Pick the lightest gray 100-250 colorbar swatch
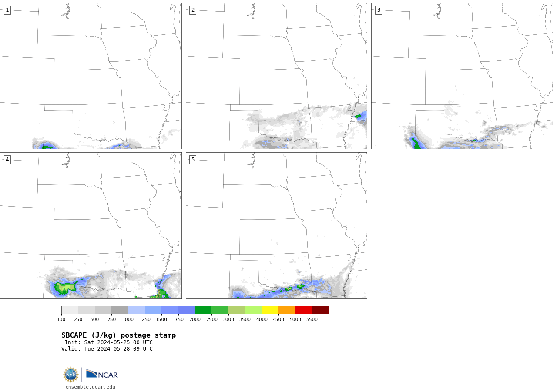This screenshot has height=392, width=557. pyautogui.click(x=70, y=310)
